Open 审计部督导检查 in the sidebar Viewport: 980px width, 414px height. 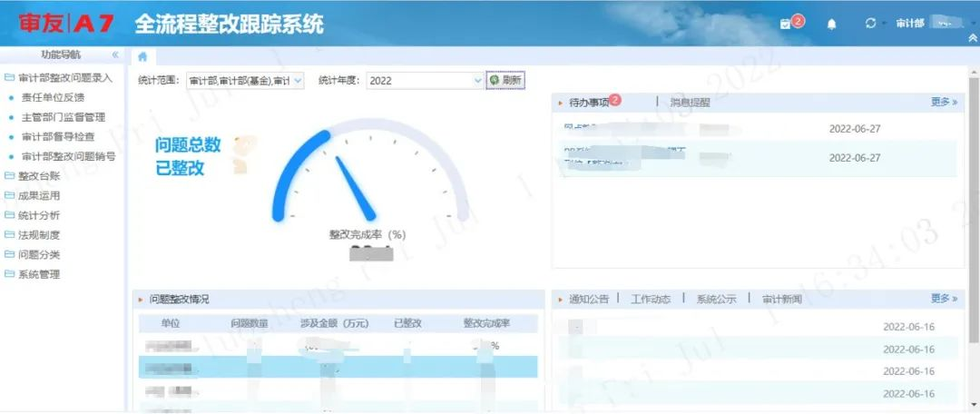[57, 136]
